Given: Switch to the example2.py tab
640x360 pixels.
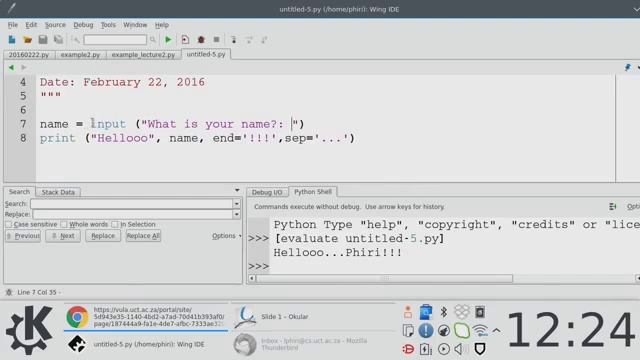Looking at the screenshot, I should coord(80,55).
